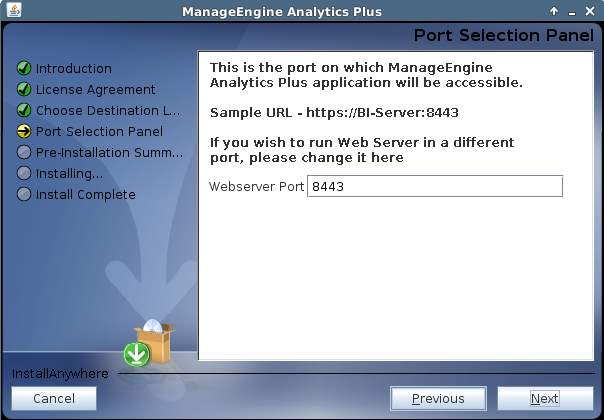The height and width of the screenshot is (420, 604).
Task: Click the Next button
Action: [x=545, y=398]
